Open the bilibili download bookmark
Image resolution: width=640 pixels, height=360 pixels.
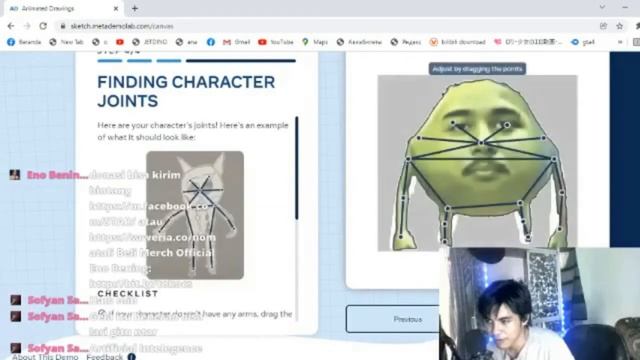(x=458, y=42)
